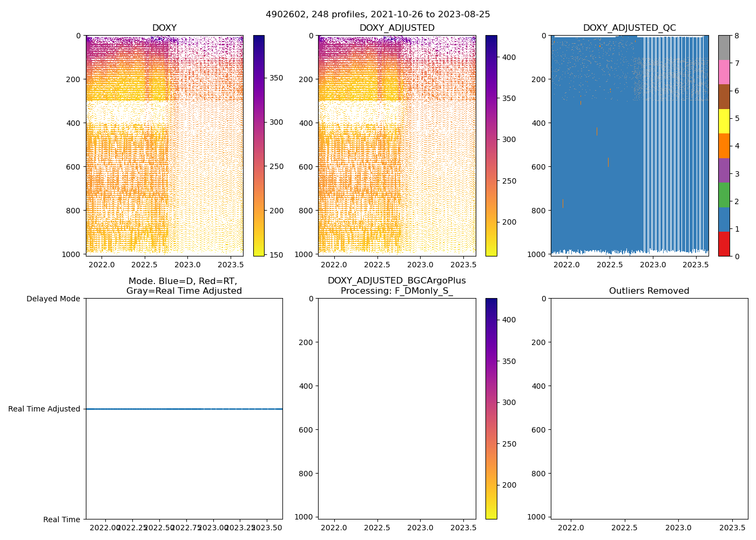756x540 pixels.
Task: Click the brown segment of the QC colorbar
Action: click(x=724, y=97)
